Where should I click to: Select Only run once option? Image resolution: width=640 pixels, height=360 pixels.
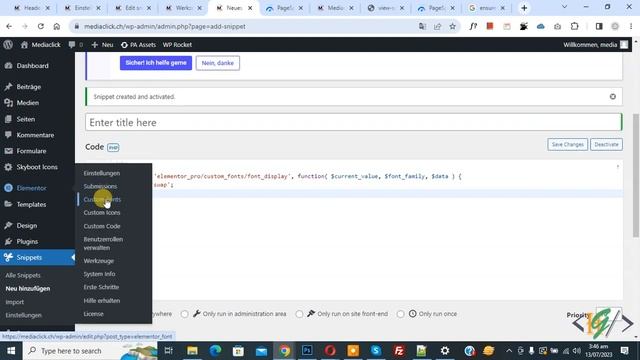(400, 314)
